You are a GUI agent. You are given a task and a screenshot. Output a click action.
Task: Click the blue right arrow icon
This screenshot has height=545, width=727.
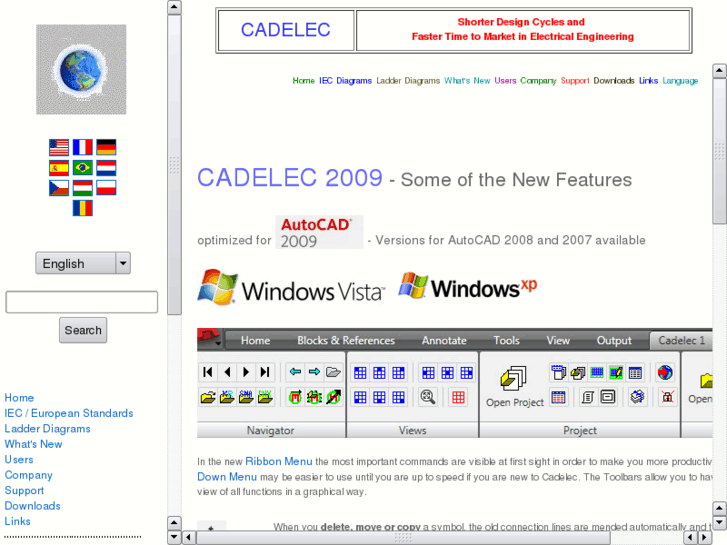point(314,372)
